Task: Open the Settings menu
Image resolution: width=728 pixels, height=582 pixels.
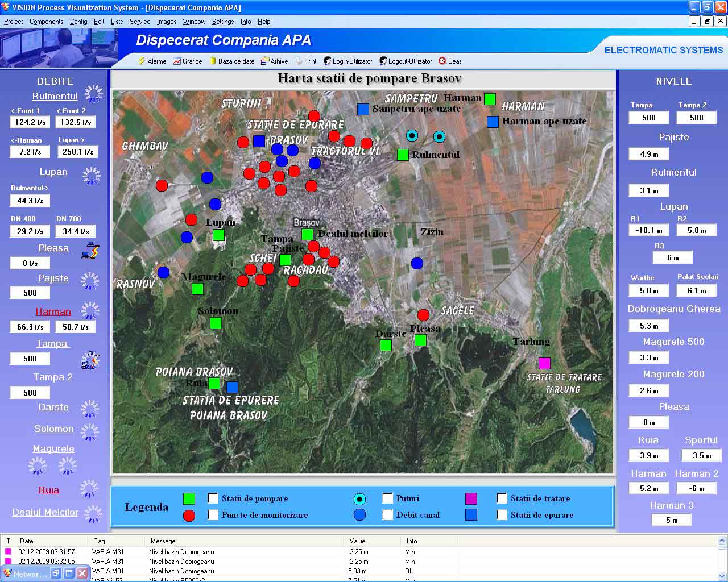Action: [x=223, y=22]
